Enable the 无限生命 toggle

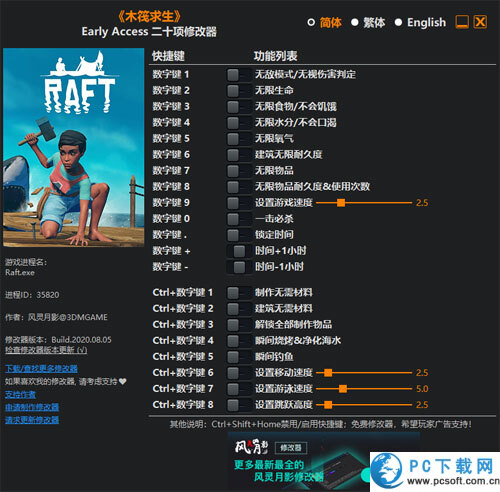(239, 90)
